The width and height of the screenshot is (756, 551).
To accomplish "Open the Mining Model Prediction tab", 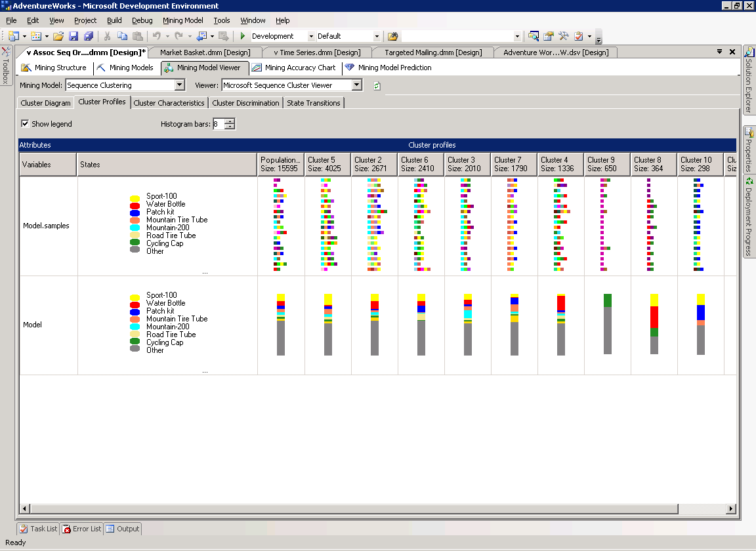I will (x=388, y=68).
